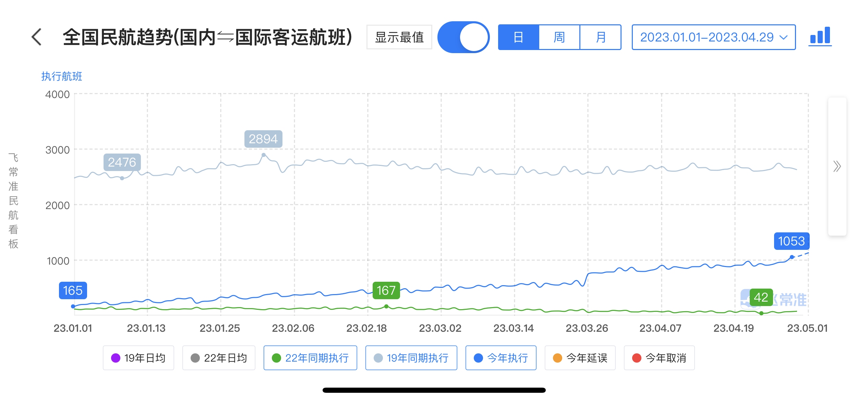The image size is (868, 401).
Task: Hide the 22年同期执行 series
Action: point(310,358)
